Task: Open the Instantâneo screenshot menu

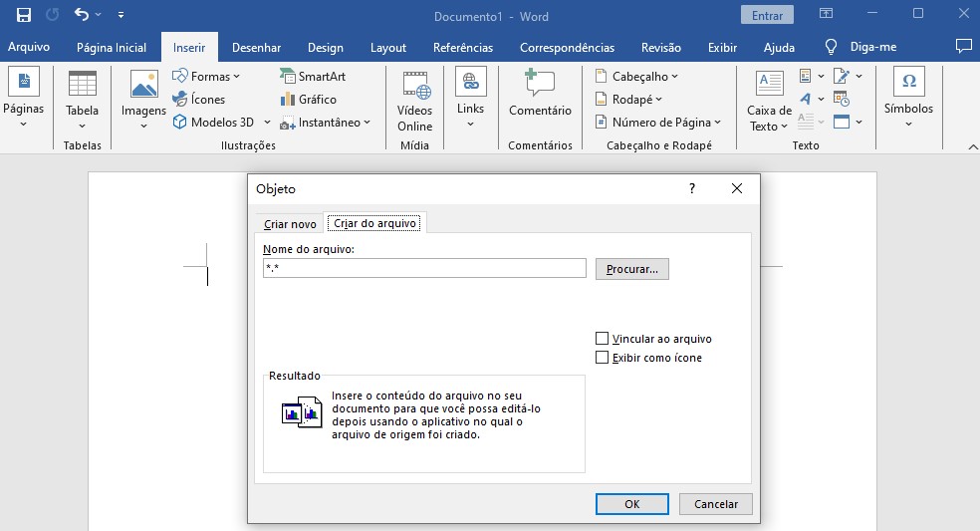Action: [x=326, y=122]
